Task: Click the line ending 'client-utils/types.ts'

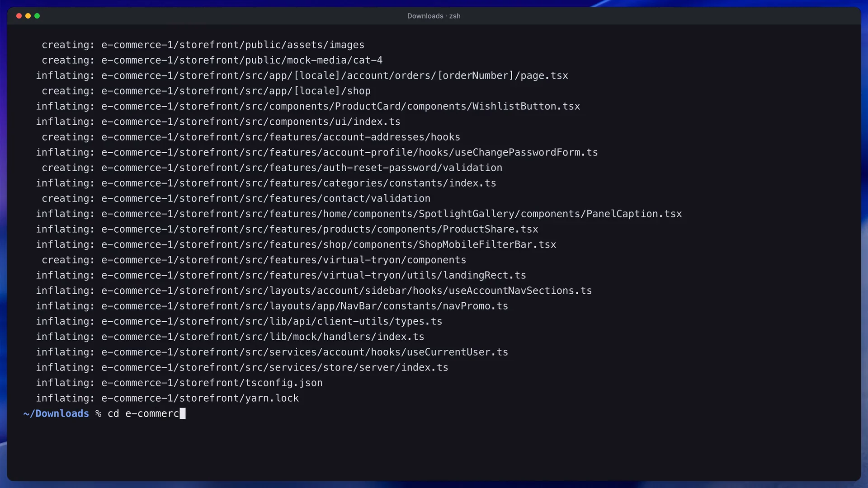Action: tap(239, 321)
